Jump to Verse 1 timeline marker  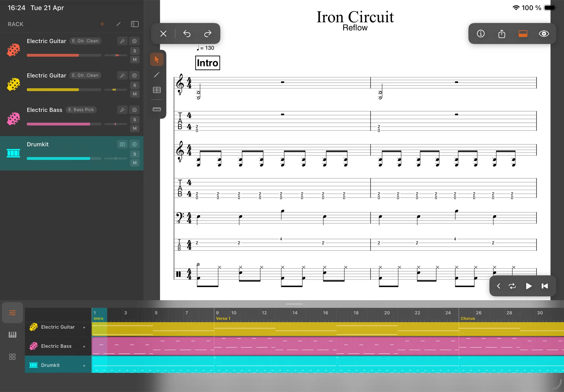[x=223, y=318]
